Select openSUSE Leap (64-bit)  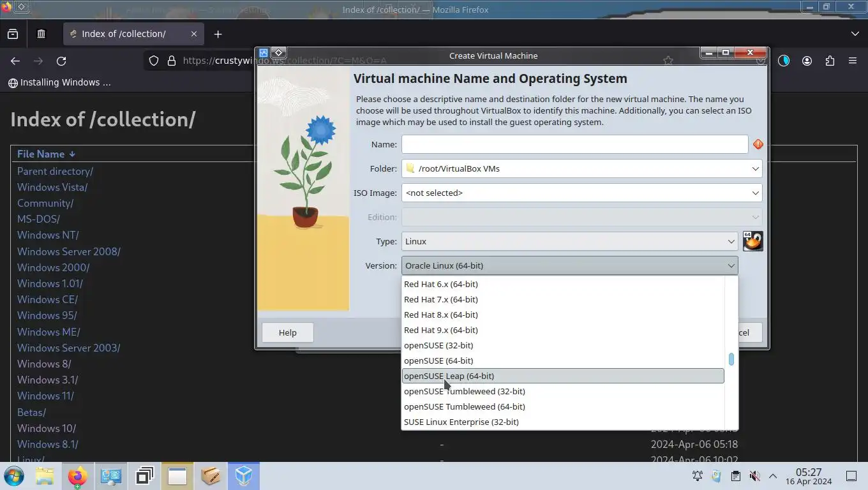(x=563, y=376)
